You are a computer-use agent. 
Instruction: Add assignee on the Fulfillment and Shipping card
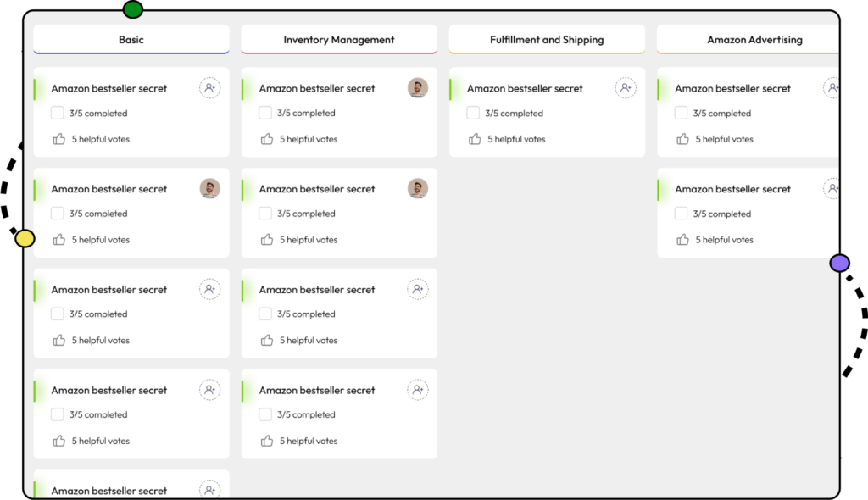pyautogui.click(x=626, y=88)
